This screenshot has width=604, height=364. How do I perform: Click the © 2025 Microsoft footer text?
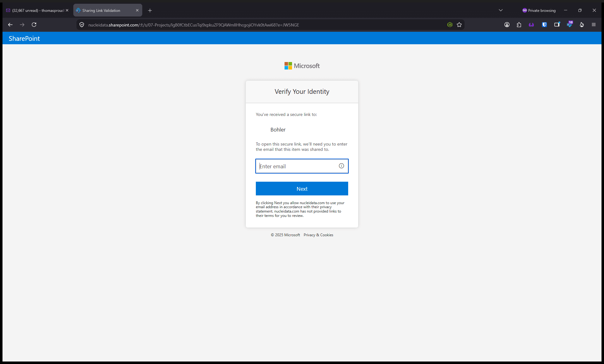[285, 235]
